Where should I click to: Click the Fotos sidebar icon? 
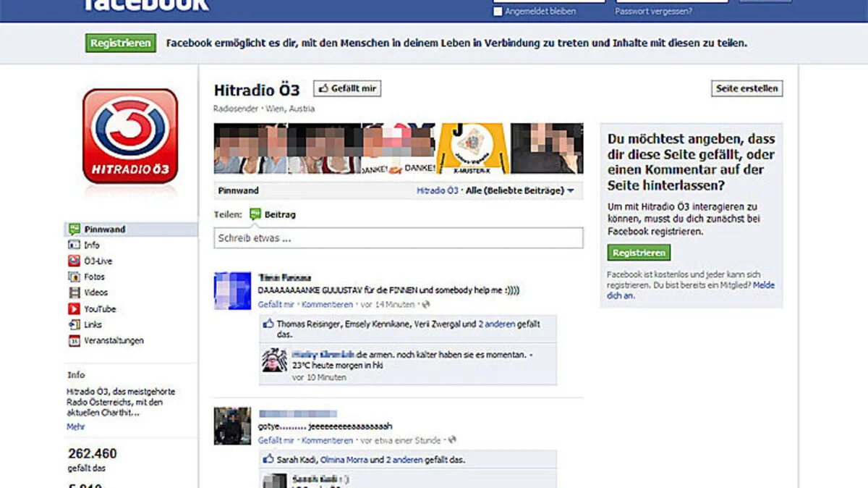(x=74, y=277)
